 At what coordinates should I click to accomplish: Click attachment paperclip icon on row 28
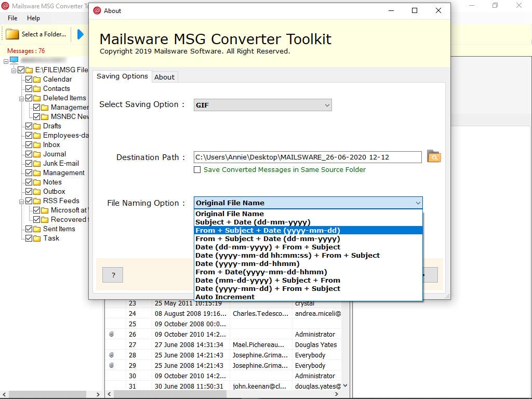pos(111,355)
